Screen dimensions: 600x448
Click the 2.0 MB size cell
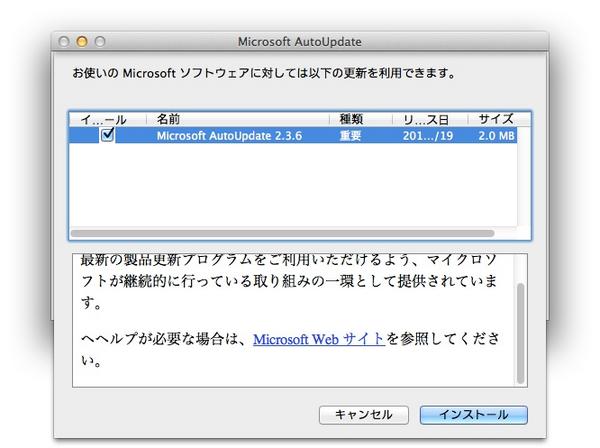tap(496, 136)
